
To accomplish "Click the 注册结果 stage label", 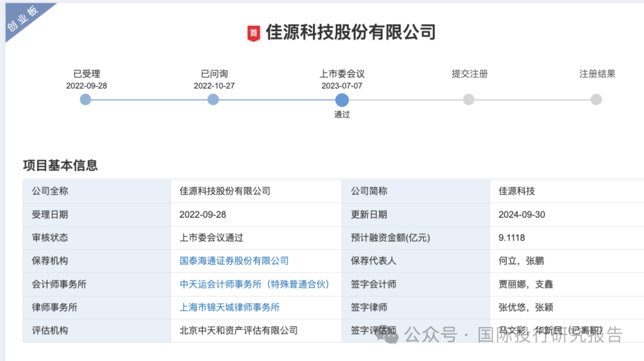I will point(597,74).
